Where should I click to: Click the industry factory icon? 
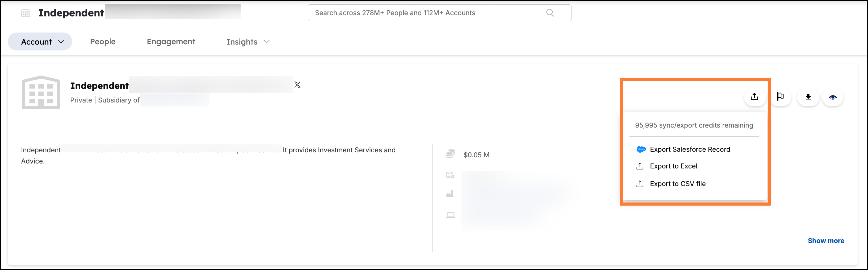[450, 194]
